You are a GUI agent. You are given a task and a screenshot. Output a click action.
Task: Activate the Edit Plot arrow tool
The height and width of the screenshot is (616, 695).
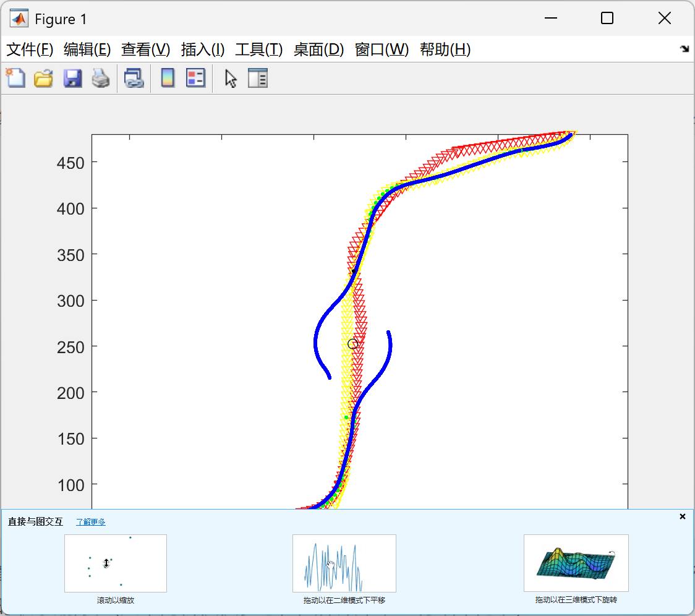[x=231, y=79]
